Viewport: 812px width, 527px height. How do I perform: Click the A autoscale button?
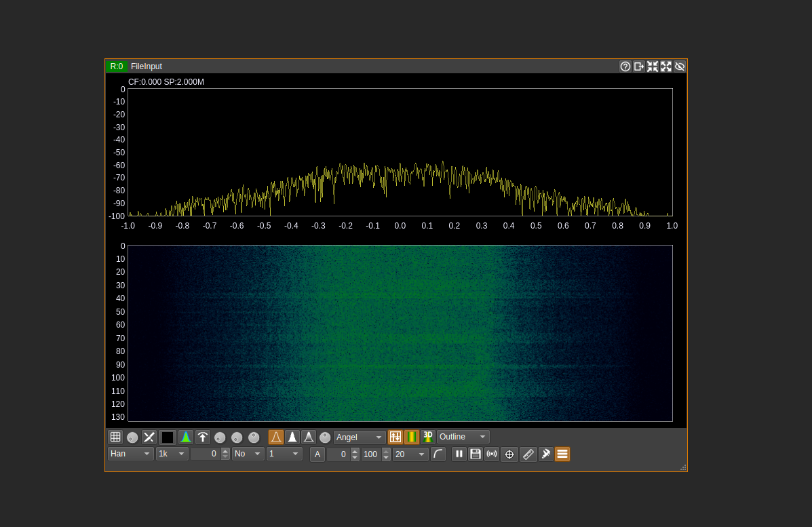pyautogui.click(x=317, y=454)
